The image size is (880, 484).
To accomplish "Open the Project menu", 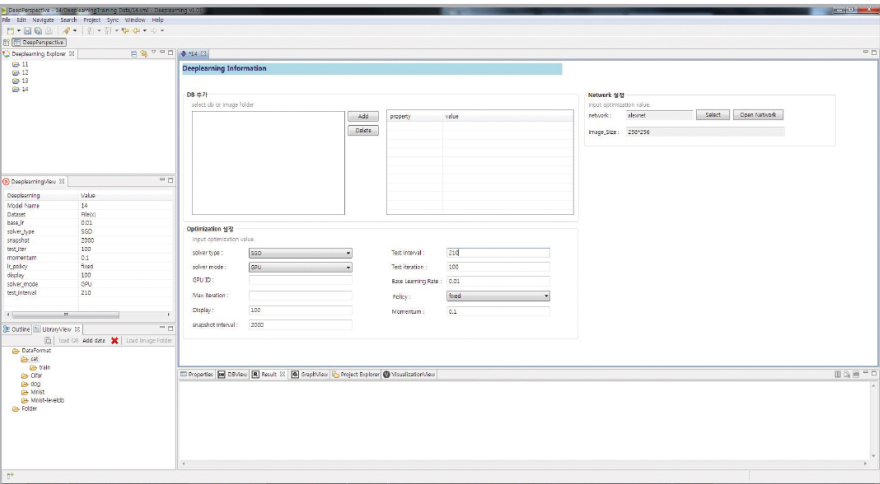I will pyautogui.click(x=91, y=19).
